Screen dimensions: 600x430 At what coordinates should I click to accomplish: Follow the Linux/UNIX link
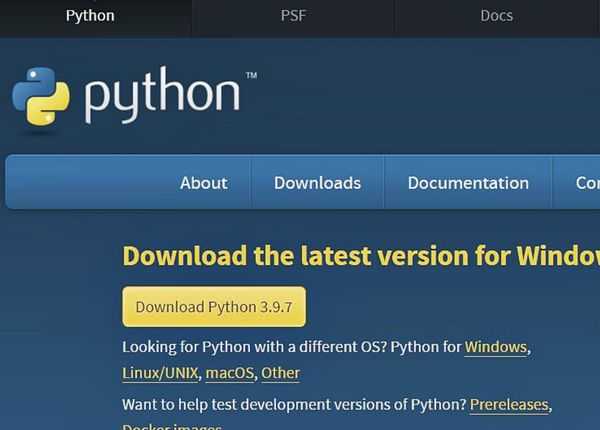[160, 373]
